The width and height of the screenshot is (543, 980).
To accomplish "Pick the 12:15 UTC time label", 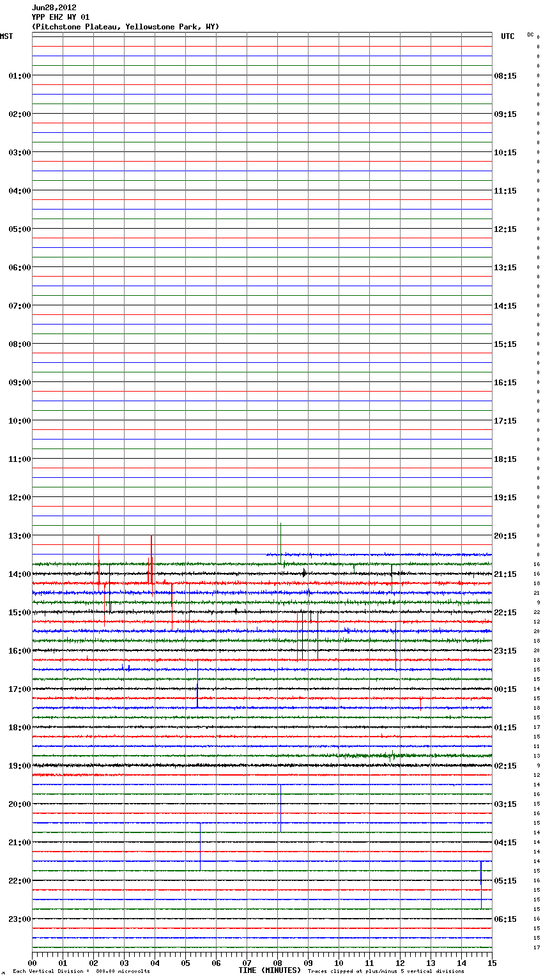I will pyautogui.click(x=505, y=229).
